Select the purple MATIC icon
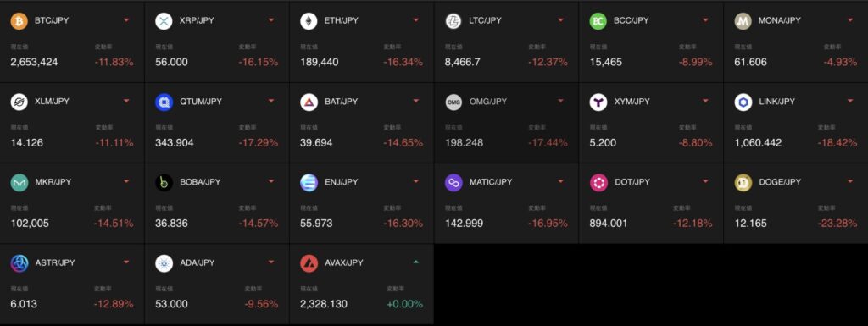868x326 pixels. click(454, 182)
